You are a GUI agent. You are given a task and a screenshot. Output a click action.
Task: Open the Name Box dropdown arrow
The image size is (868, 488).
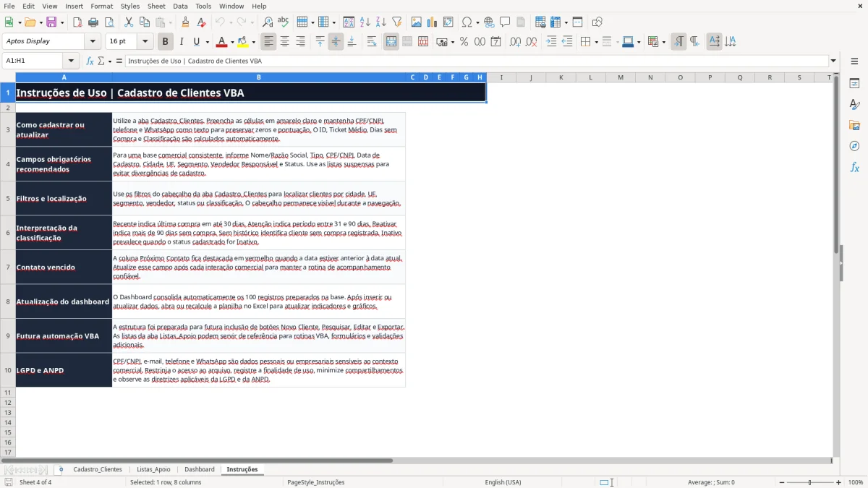(x=71, y=61)
